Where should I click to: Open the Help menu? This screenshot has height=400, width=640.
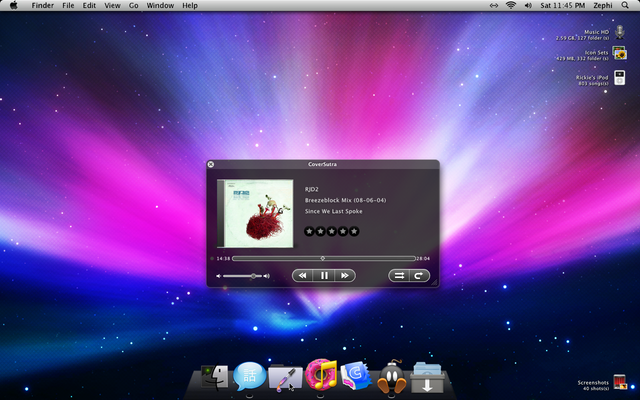(x=190, y=5)
